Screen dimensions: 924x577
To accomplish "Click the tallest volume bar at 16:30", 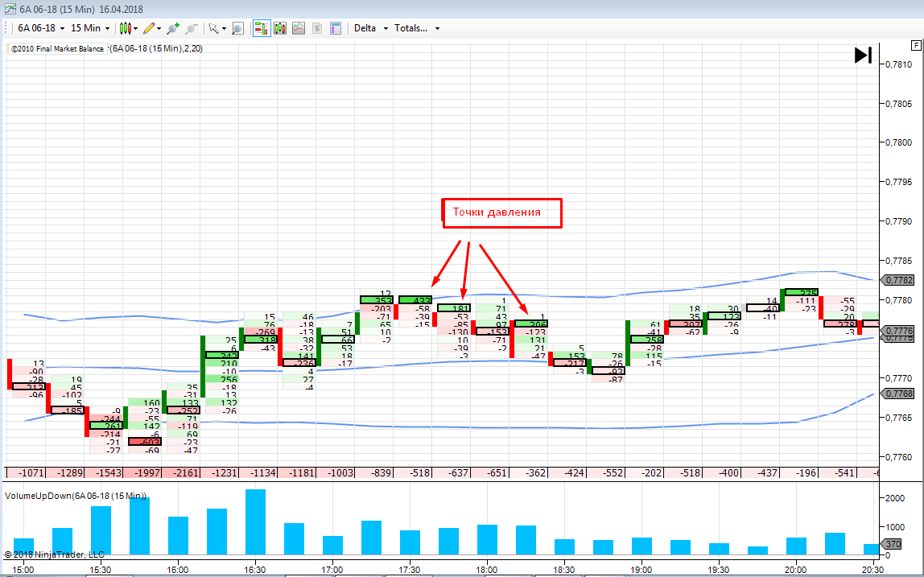I will 255,522.
